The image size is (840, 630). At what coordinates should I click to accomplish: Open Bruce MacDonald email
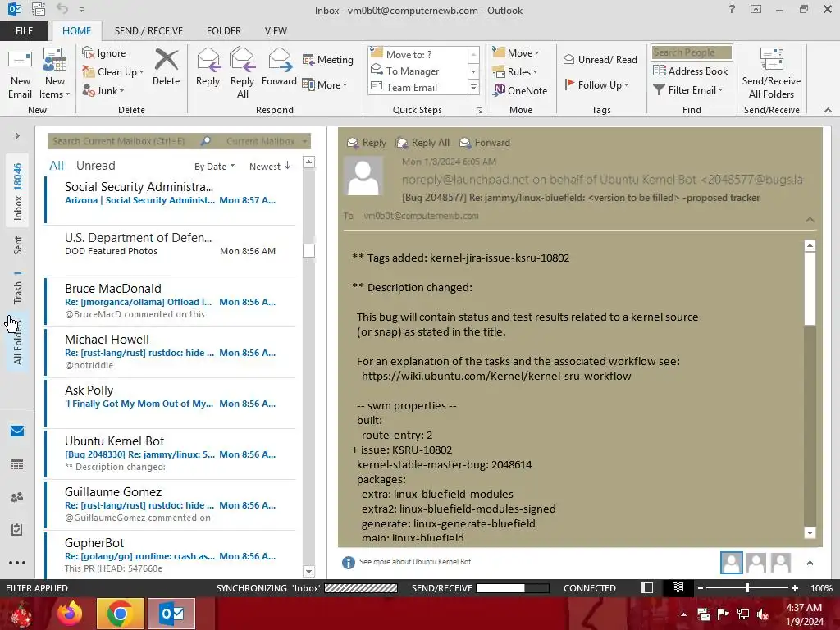[x=171, y=301]
